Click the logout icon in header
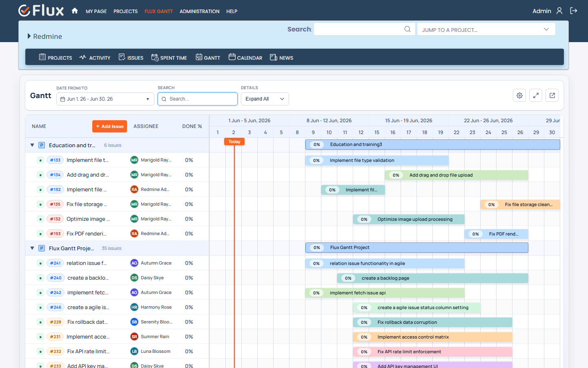Screen dimensions: 588x368 pos(574,11)
